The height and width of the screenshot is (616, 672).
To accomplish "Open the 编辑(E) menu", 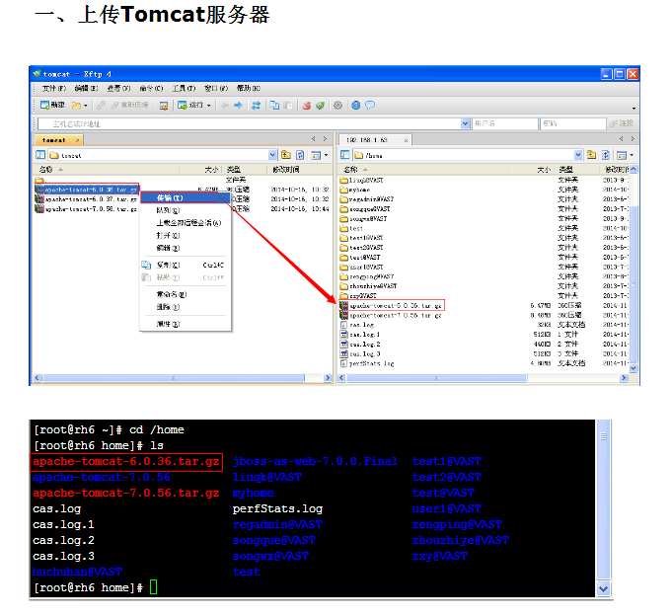I will tap(86, 88).
